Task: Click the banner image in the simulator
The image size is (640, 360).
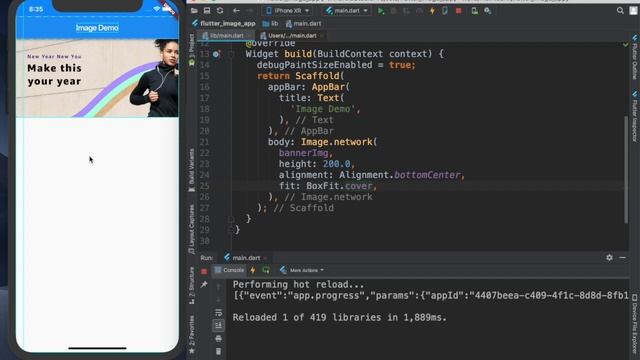Action: 97,78
